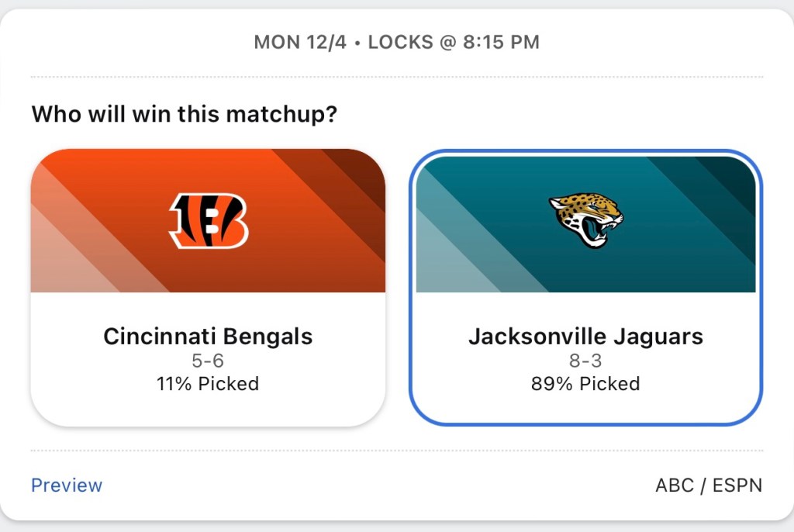The height and width of the screenshot is (532, 794).
Task: Click the "MON 12/4" date in header
Action: click(299, 43)
